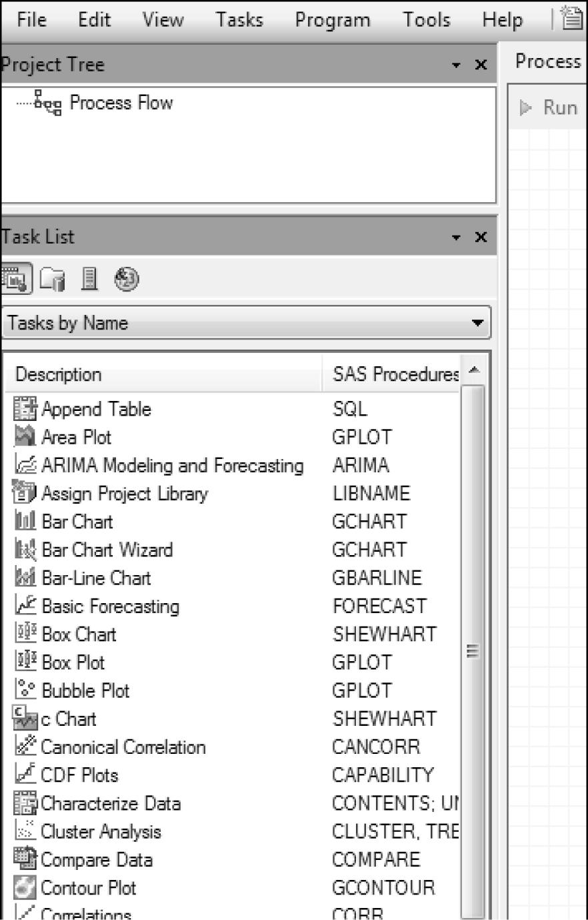Click the GBARLINE procedure cell

click(x=377, y=578)
